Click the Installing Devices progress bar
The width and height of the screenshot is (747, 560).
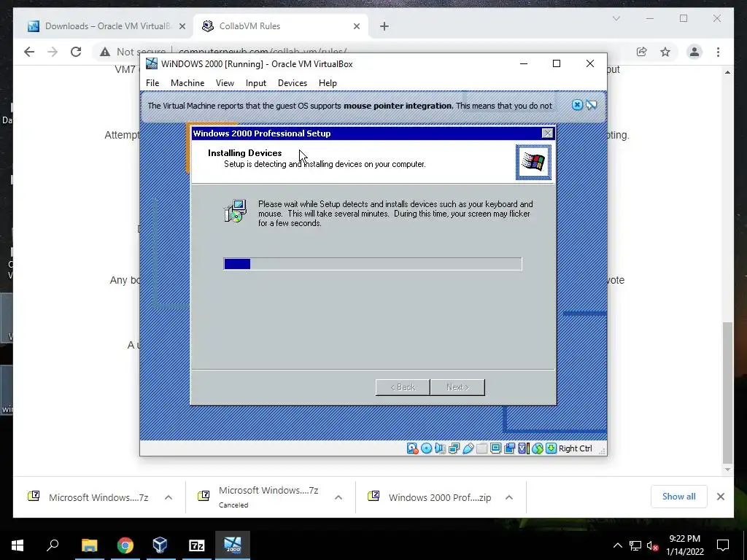373,264
